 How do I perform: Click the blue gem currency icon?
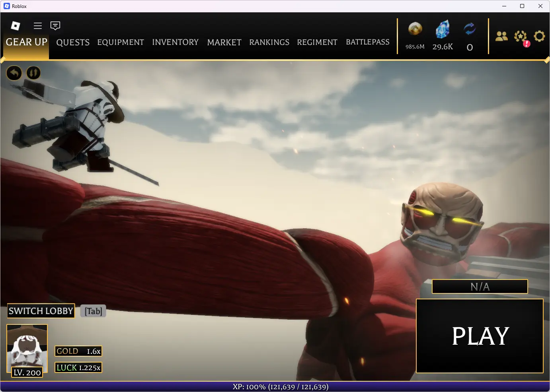(443, 29)
